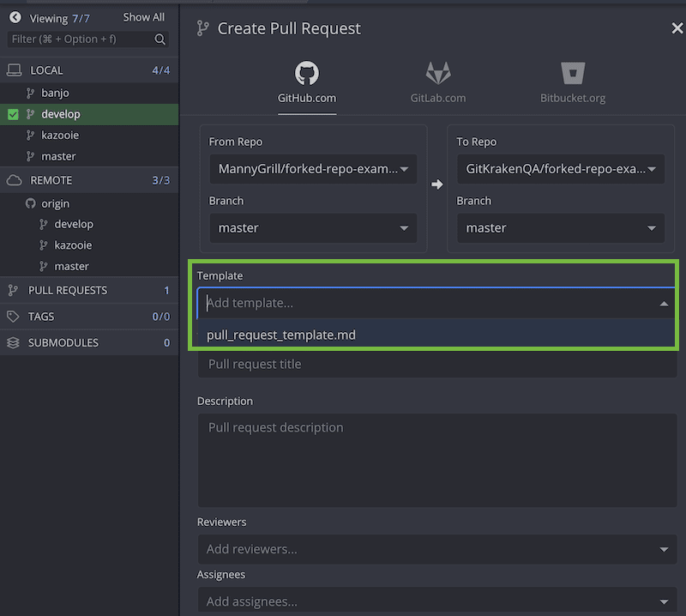Screen dimensions: 686x616
Task: Click the Tags section tag icon
Action: coord(13,317)
